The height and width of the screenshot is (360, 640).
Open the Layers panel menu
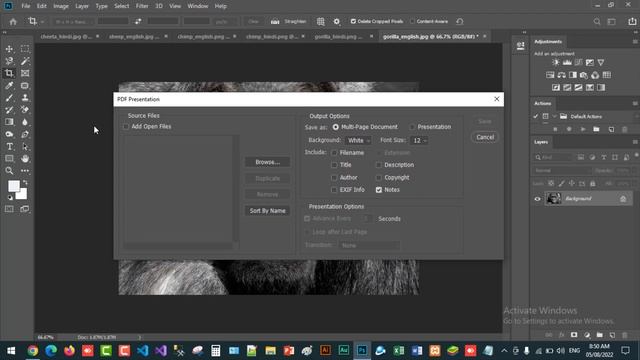click(x=635, y=142)
